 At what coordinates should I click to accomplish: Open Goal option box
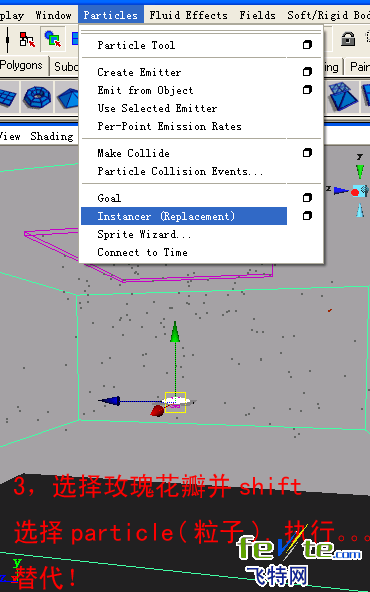click(x=307, y=198)
